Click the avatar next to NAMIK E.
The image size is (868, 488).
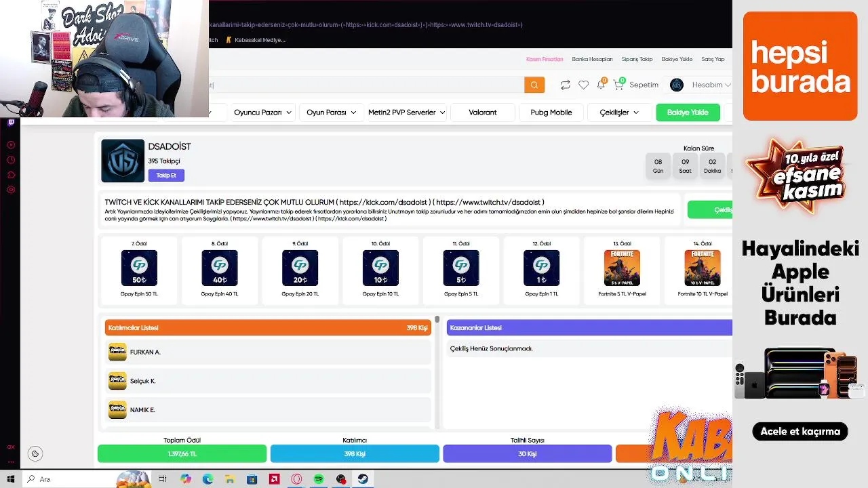117,409
